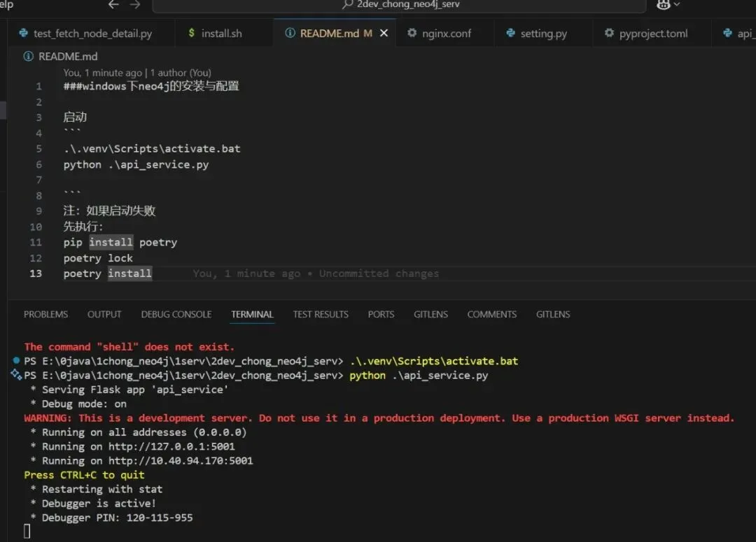Screen dimensions: 756x542
Task: Open the first GITLENS panel tab
Action: (x=430, y=314)
